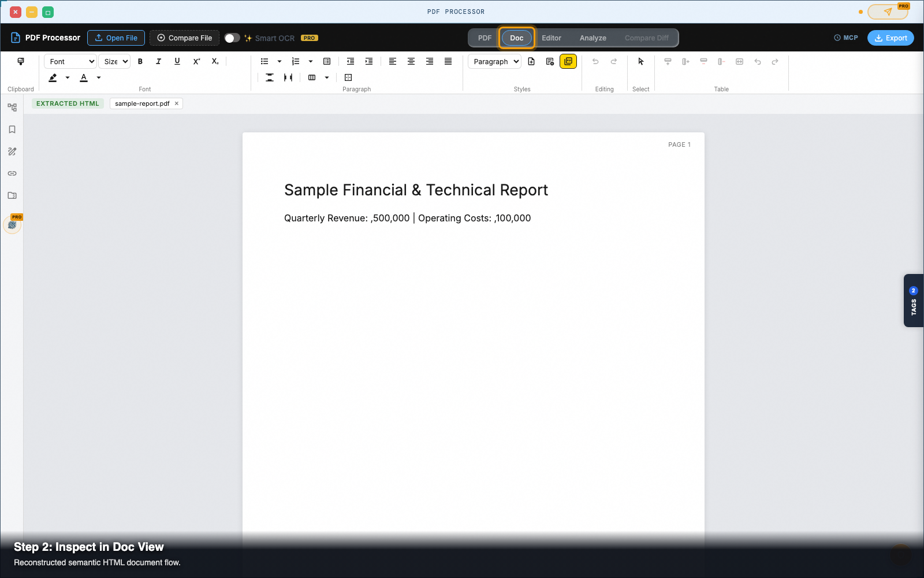Open highlight color dropdown arrow
The height and width of the screenshot is (578, 924).
pos(68,77)
